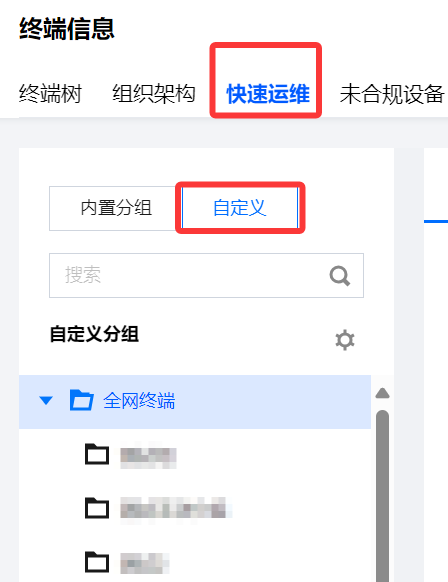Viewport: 448px width, 582px height.
Task: Click the second subgroup folder icon under 全网终端
Action: click(x=97, y=508)
